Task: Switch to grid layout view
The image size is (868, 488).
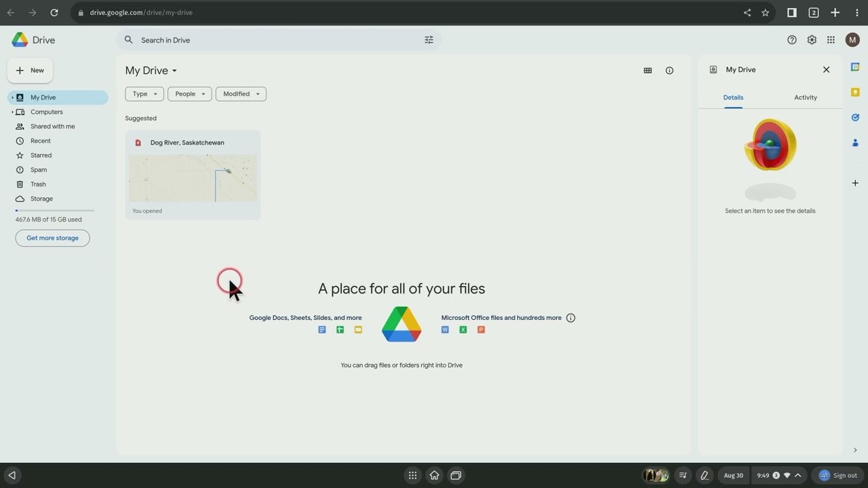Action: 648,70
